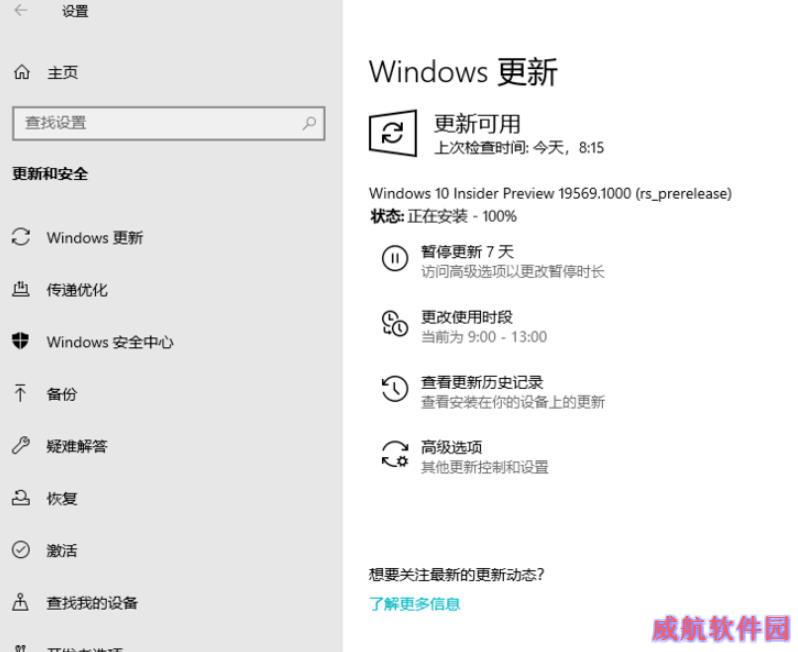Select Windows 更新 in the sidebar
Screen dimensions: 798x652
95,237
